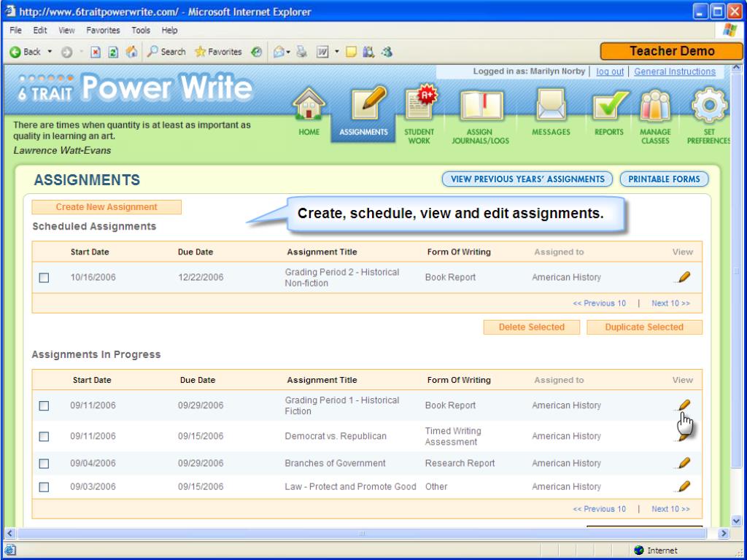
Task: Click the Create New Assignment button
Action: point(107,207)
